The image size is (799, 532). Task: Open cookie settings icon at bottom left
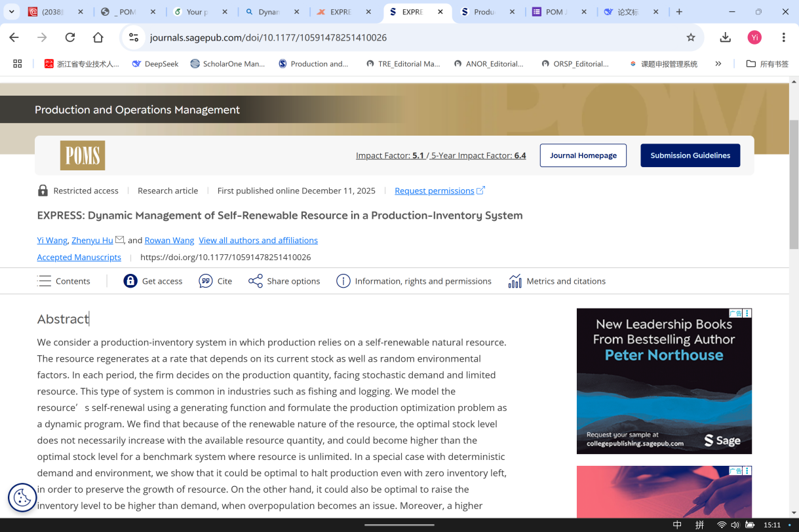22,498
